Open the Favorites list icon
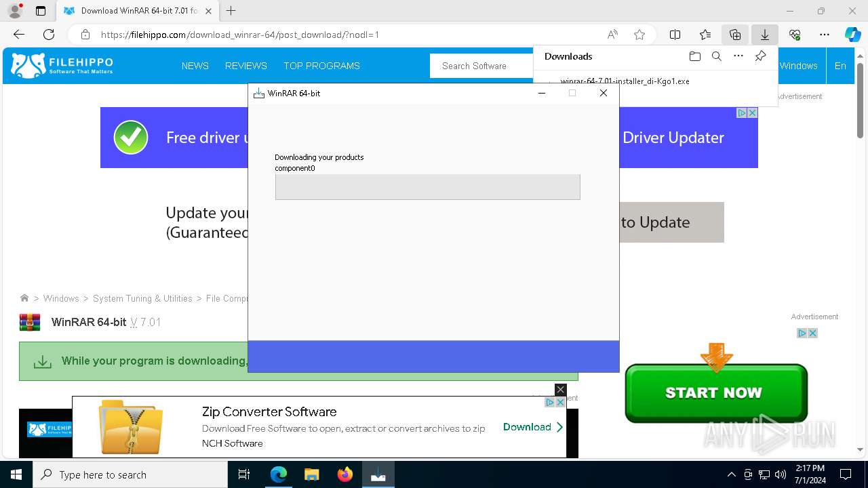 click(x=705, y=35)
